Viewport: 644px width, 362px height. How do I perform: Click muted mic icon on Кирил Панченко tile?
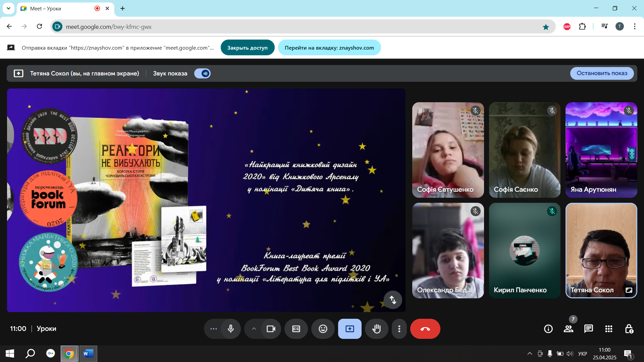[552, 211]
